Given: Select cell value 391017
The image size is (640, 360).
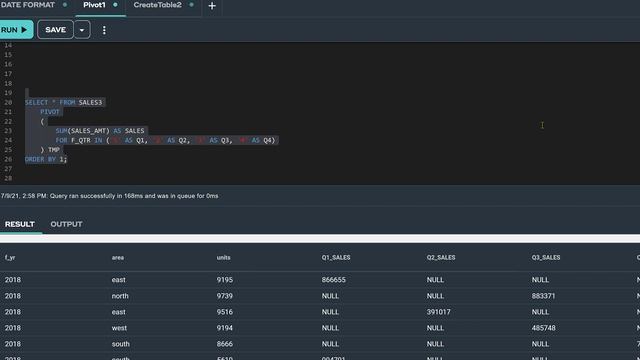Looking at the screenshot, I should [439, 312].
